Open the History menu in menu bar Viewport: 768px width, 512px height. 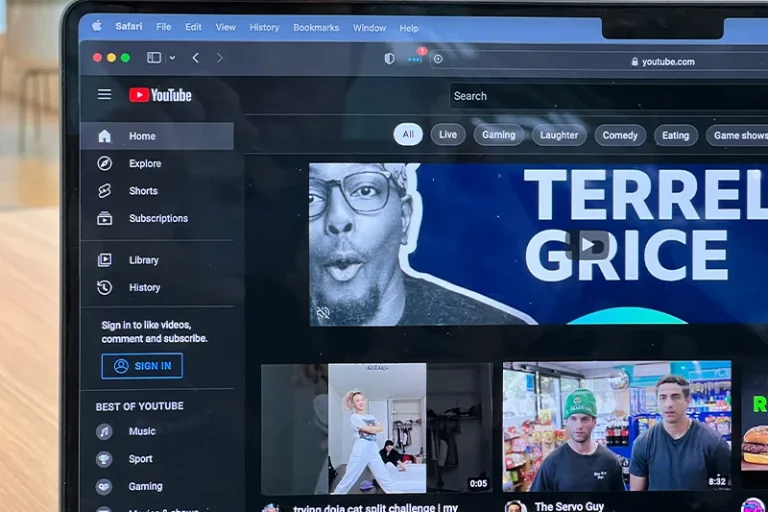point(264,27)
